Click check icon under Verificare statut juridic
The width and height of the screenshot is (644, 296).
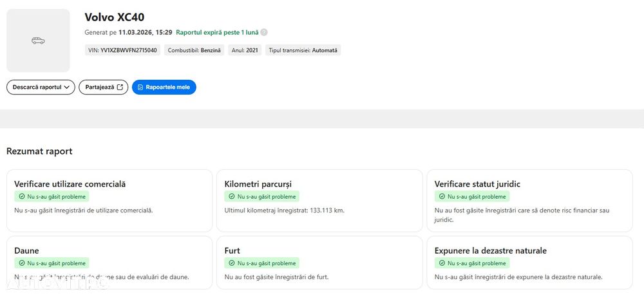(442, 197)
